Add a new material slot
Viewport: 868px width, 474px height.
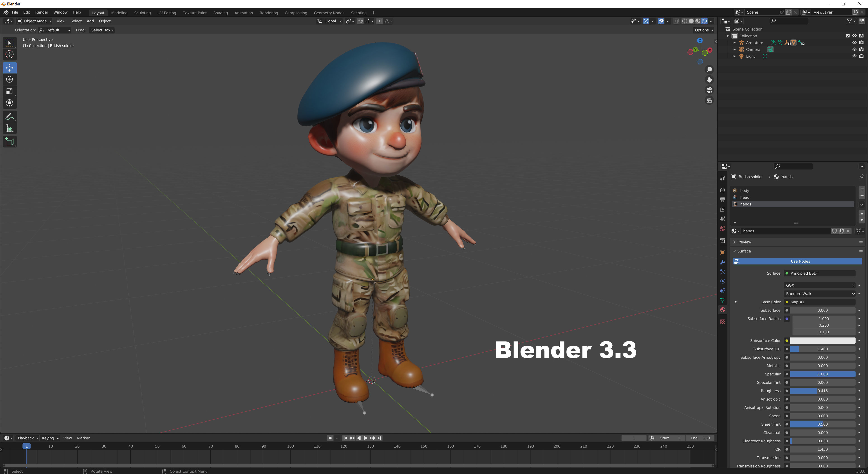click(x=862, y=189)
